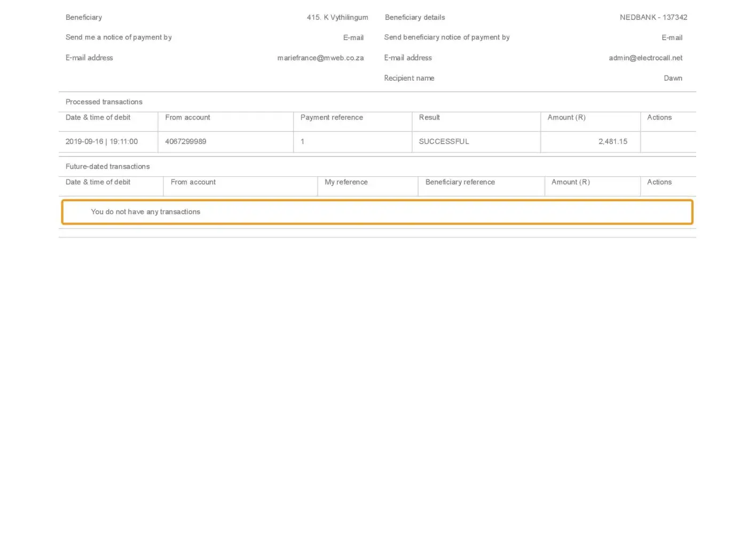Click the My reference column header
756x534 pixels.
tap(346, 182)
